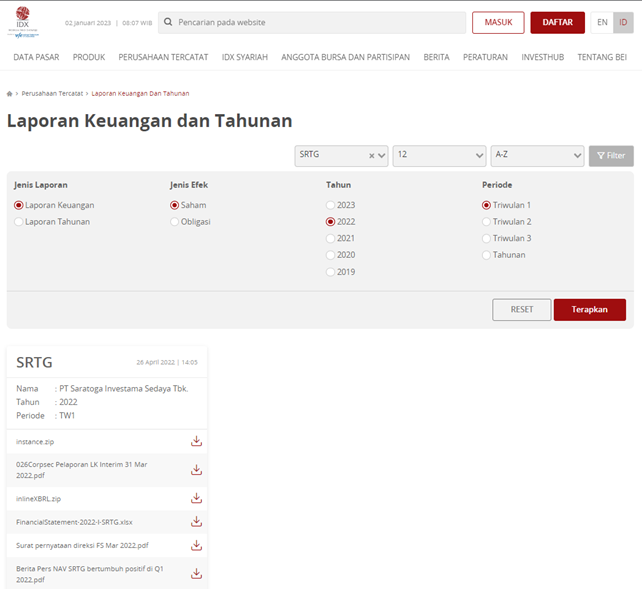Click the search magnifier icon

click(168, 22)
